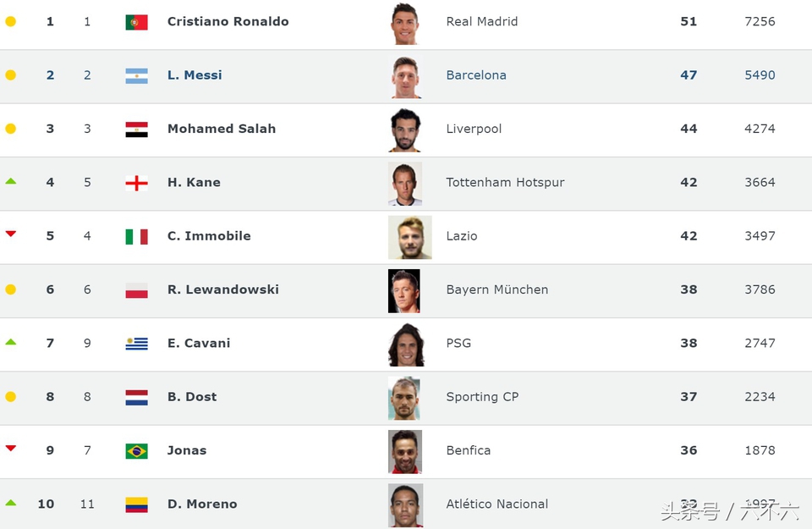
Task: Click Cristiano Ronaldo's portrait photo
Action: tap(405, 24)
